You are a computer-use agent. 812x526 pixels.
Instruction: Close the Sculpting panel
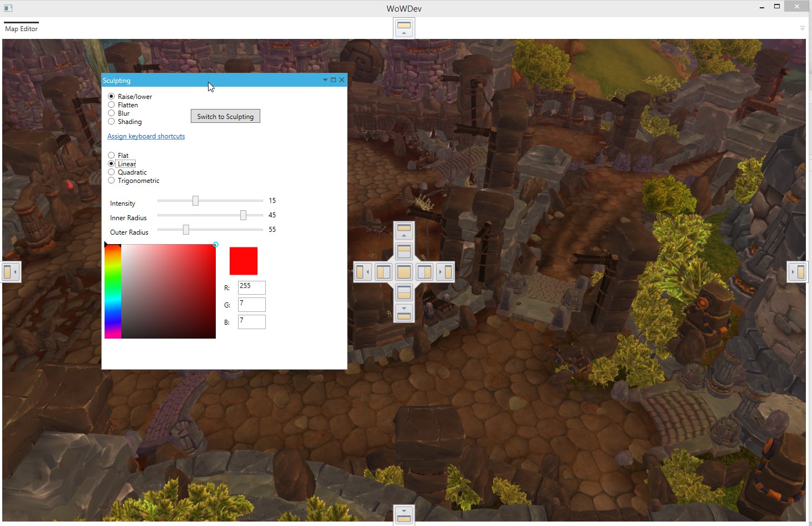tap(341, 80)
